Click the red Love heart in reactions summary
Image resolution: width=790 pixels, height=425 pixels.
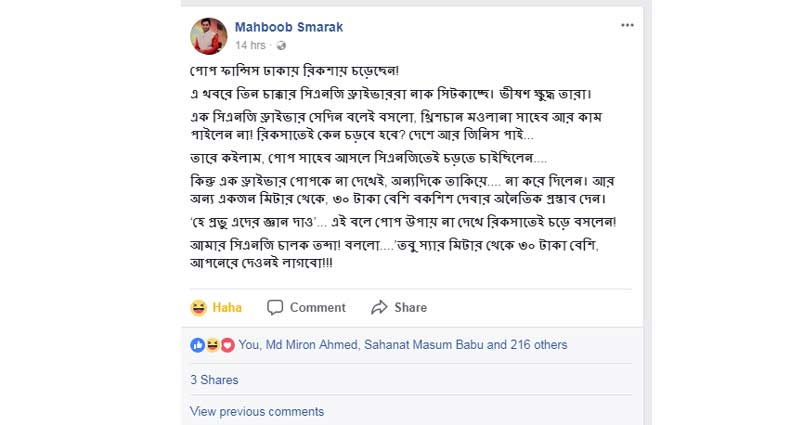227,345
